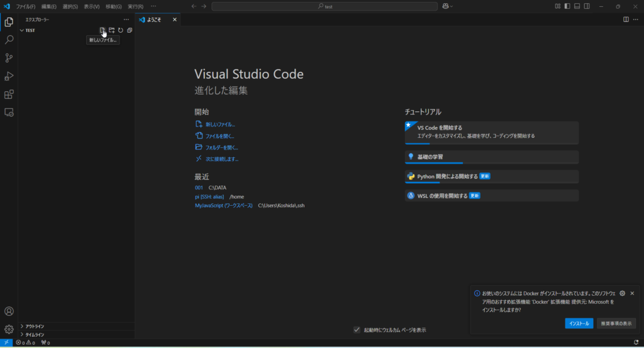
Task: Close the ようこそ tab
Action: 175,20
